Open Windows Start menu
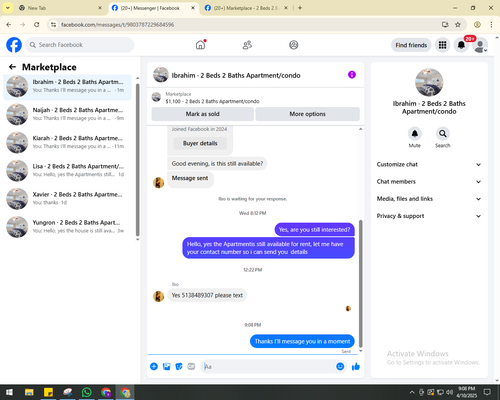Viewport: 500px width, 400px height. (9, 392)
